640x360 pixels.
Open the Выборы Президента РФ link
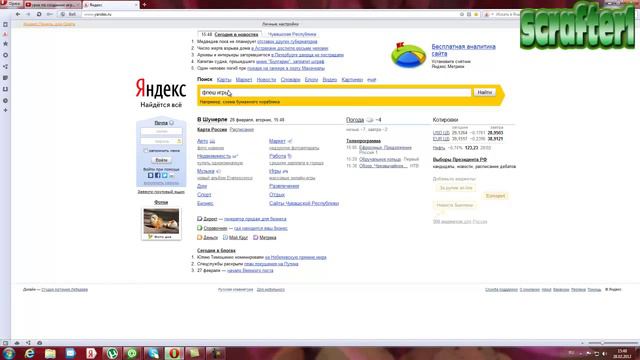pyautogui.click(x=460, y=160)
